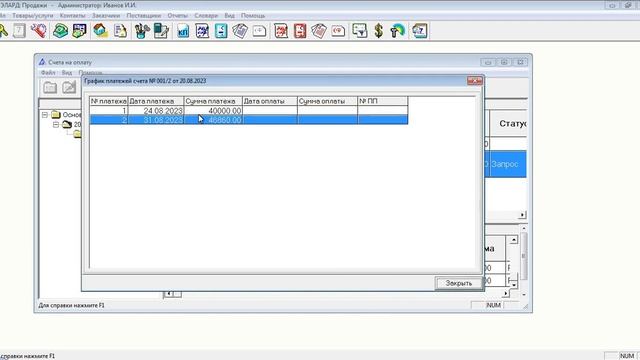Click the monitor with money icon

[x=79, y=31]
